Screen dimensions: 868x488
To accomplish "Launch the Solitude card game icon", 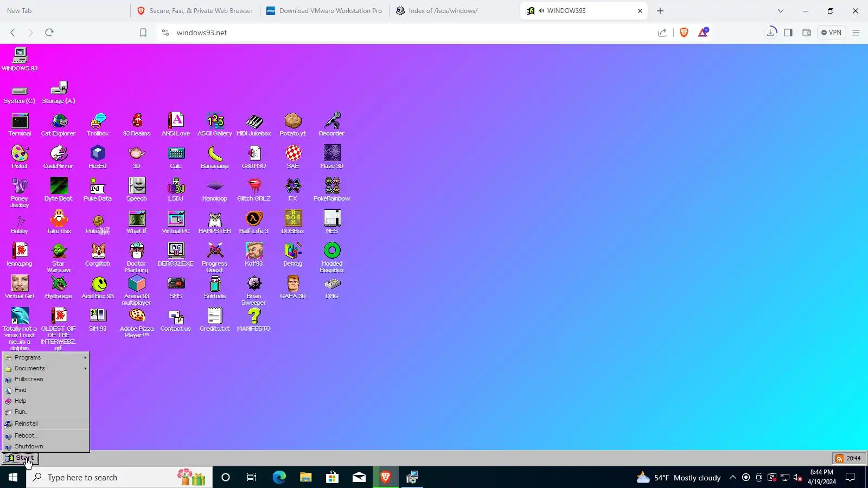I will (x=215, y=287).
